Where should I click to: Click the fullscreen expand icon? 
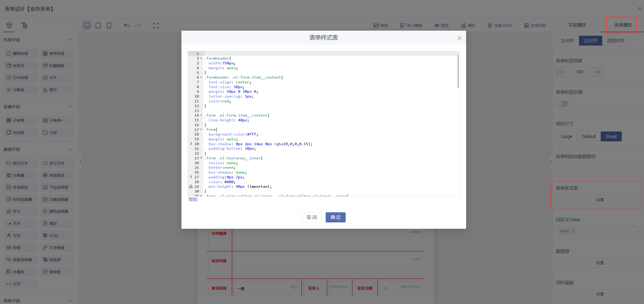[156, 25]
